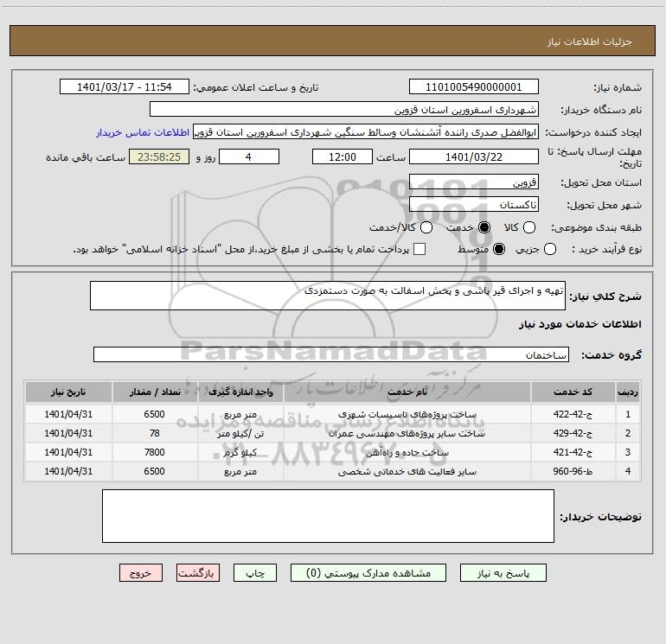Focus the delivery city field تاکستان
This screenshot has height=644, width=666.
pos(474,205)
